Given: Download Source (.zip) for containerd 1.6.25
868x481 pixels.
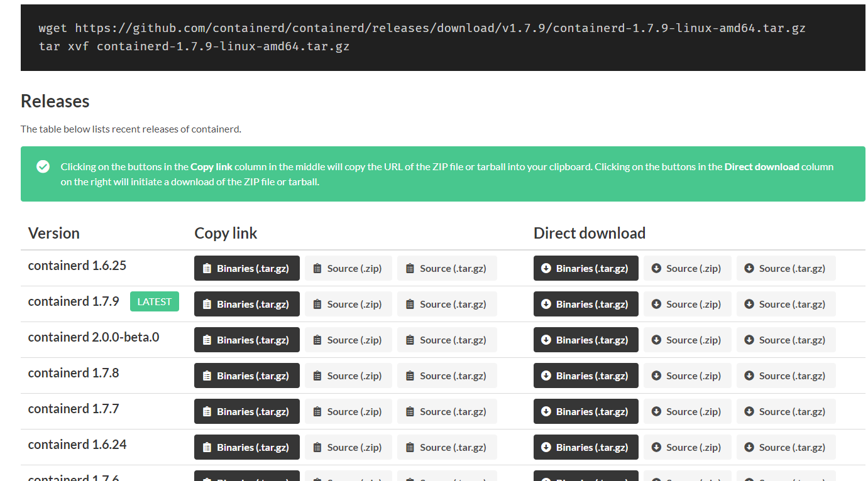Looking at the screenshot, I should click(688, 268).
